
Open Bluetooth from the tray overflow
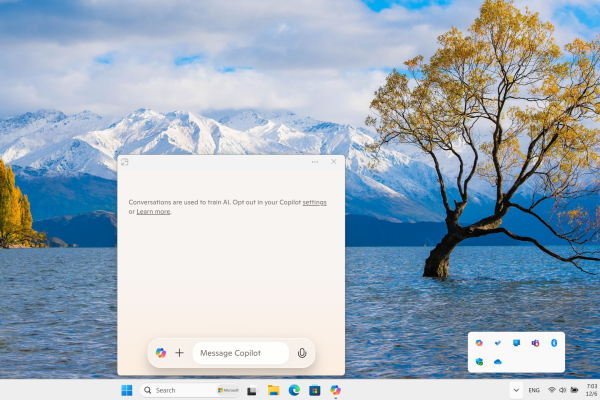tap(554, 343)
